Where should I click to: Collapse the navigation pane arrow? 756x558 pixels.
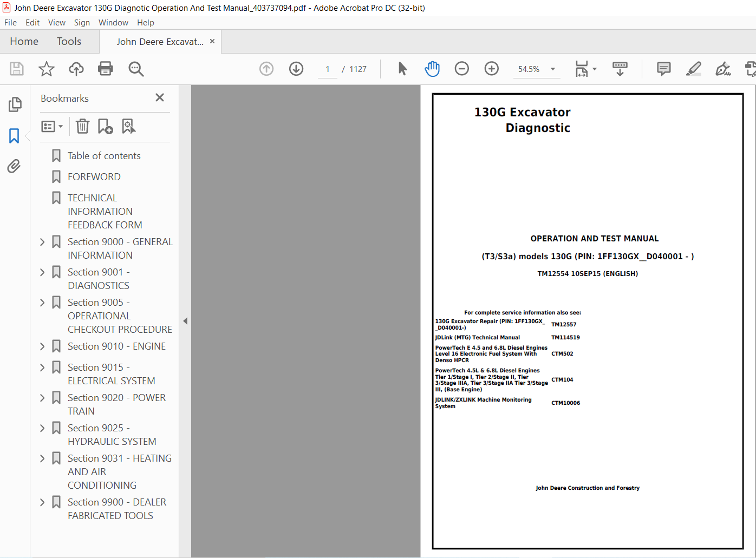[x=185, y=321]
